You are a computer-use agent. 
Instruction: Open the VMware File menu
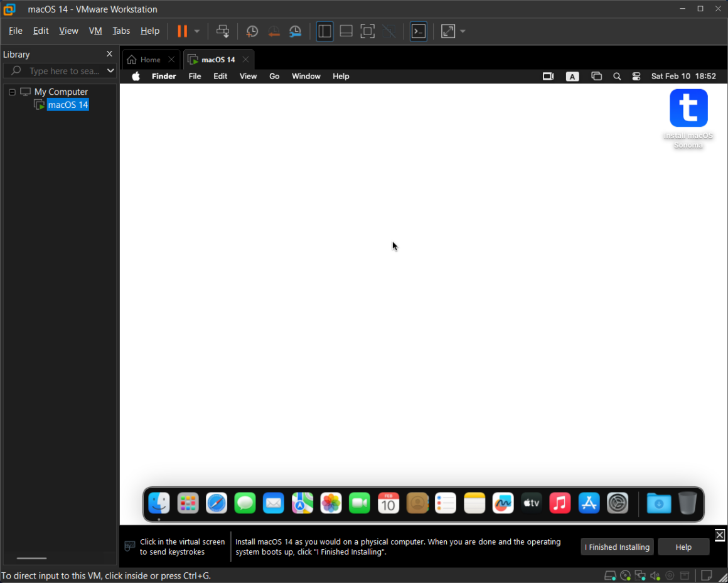15,31
